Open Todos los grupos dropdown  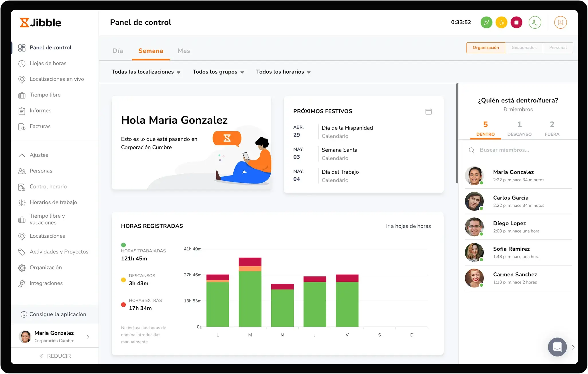(218, 72)
